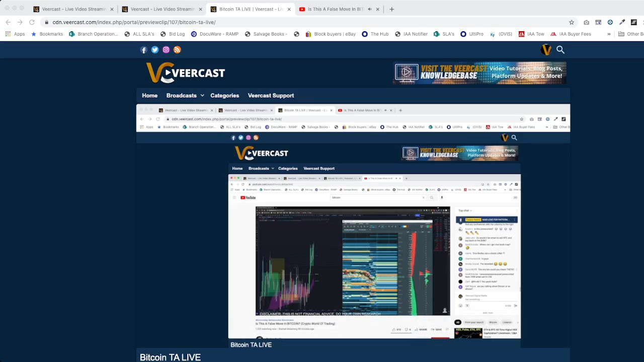Show hidden bookmarks with the » overflow arrow
This screenshot has width=644, height=362.
point(609,34)
